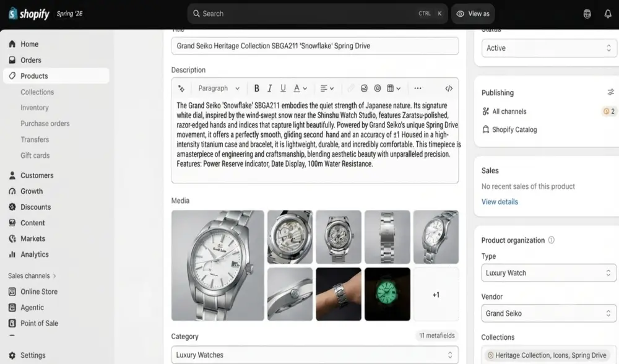This screenshot has width=619, height=364.
Task: Click the search bar
Action: pyautogui.click(x=318, y=14)
